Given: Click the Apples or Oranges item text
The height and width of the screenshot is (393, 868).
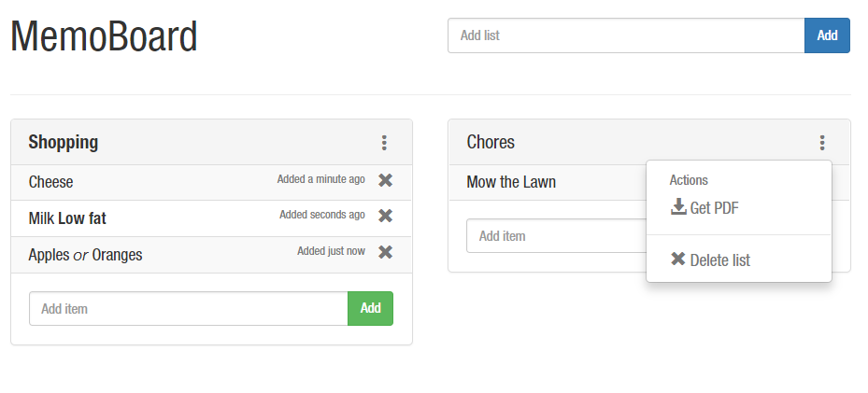Looking at the screenshot, I should pyautogui.click(x=85, y=255).
